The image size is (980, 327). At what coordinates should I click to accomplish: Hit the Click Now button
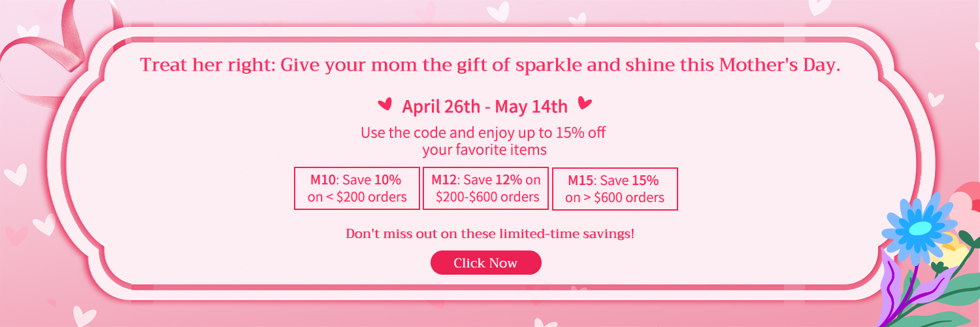[x=485, y=263]
